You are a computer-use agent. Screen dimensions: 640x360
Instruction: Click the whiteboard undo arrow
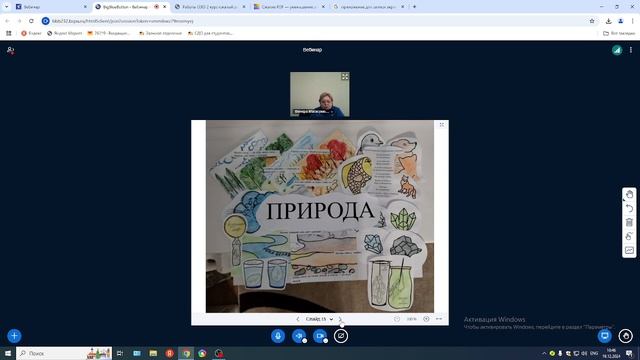629,209
